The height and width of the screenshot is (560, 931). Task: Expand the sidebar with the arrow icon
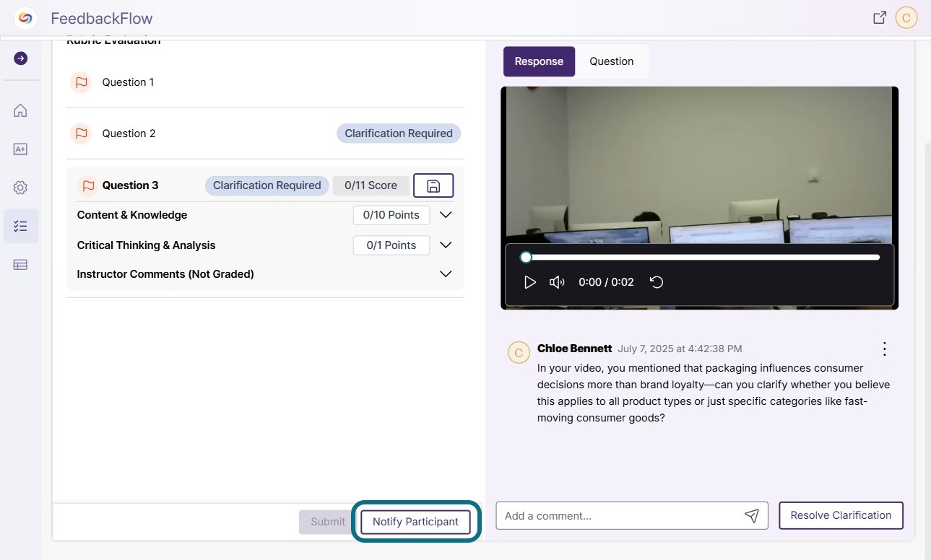(x=20, y=58)
